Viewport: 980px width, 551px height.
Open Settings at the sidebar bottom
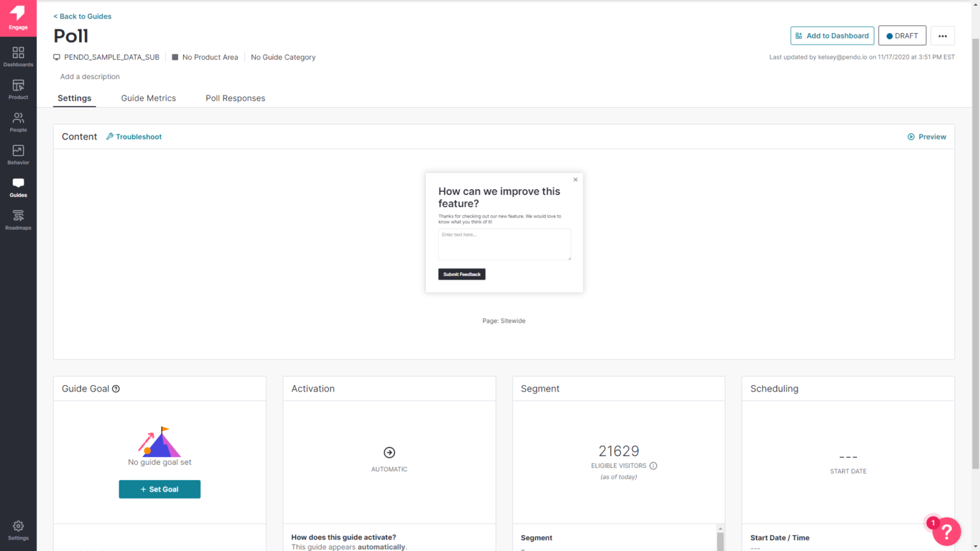coord(18,529)
